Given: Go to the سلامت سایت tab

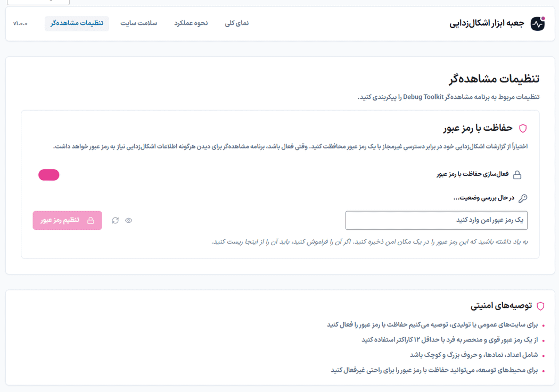Looking at the screenshot, I should pos(138,23).
